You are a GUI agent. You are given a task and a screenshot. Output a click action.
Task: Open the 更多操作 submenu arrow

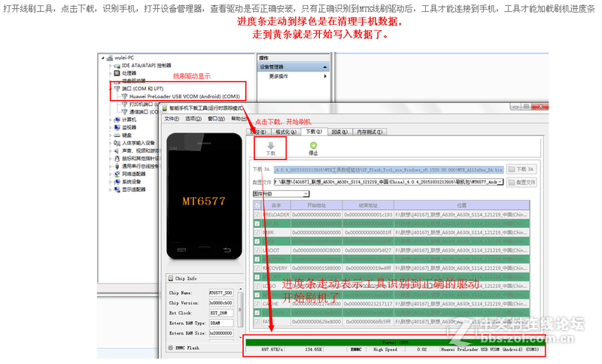[x=325, y=76]
